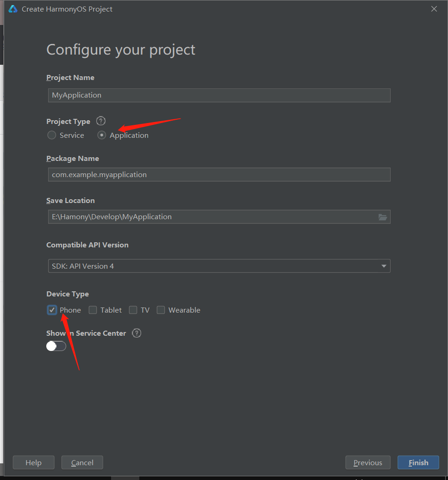Toggle the Show in Service Center switch

pyautogui.click(x=56, y=346)
